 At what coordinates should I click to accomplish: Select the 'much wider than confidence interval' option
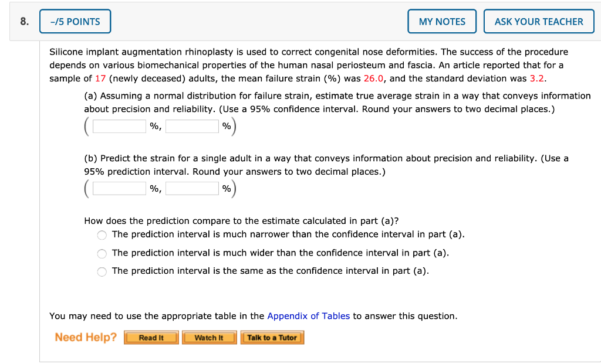tap(102, 253)
